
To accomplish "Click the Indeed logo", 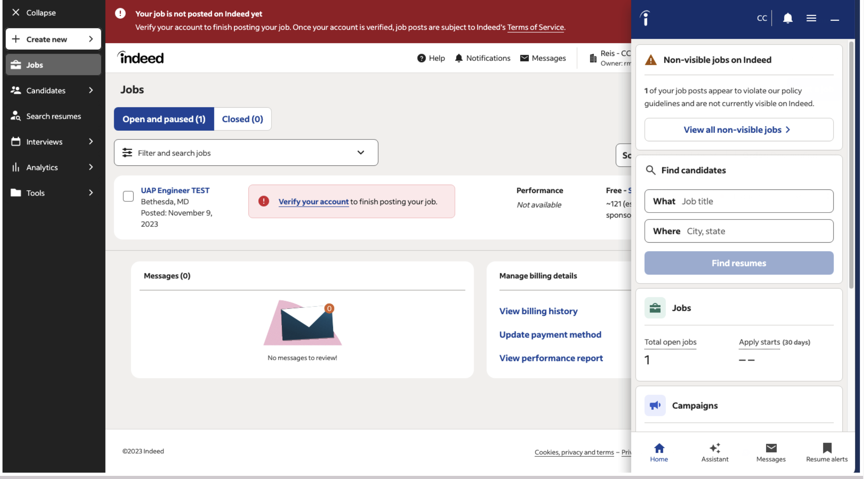I will click(x=140, y=58).
